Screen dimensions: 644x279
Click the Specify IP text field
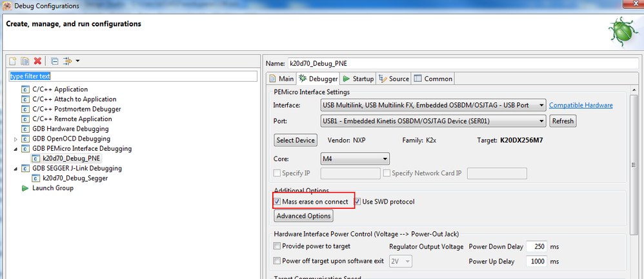point(350,173)
